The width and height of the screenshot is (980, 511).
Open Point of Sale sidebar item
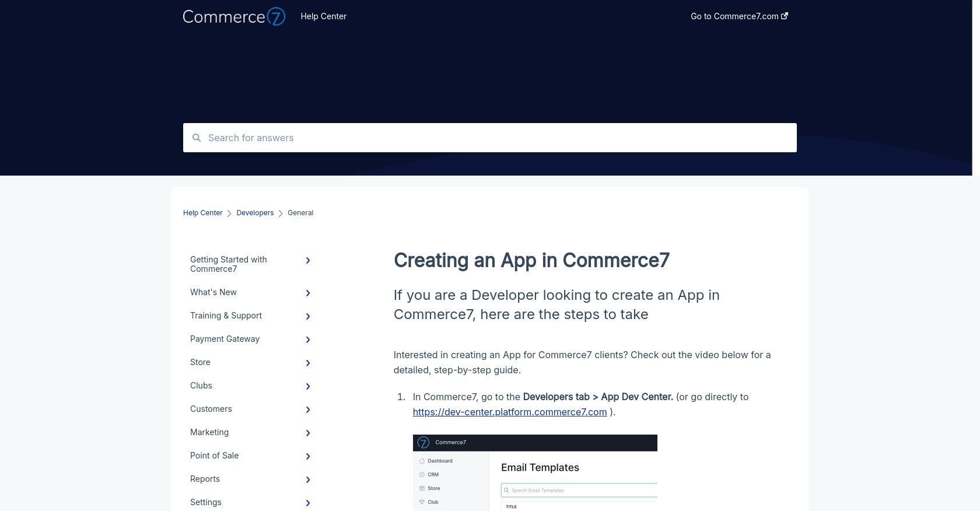click(x=214, y=456)
